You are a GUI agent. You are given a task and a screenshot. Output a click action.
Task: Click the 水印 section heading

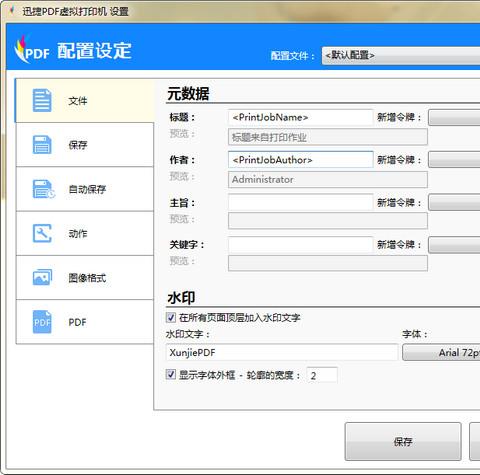(x=181, y=298)
